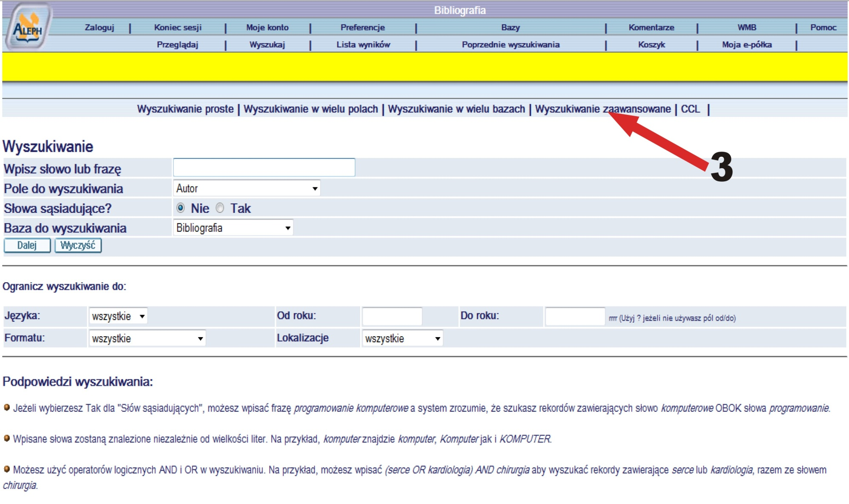Focus the Wpisz słowo lub frazę field
Image resolution: width=849 pixels, height=504 pixels.
pos(264,168)
